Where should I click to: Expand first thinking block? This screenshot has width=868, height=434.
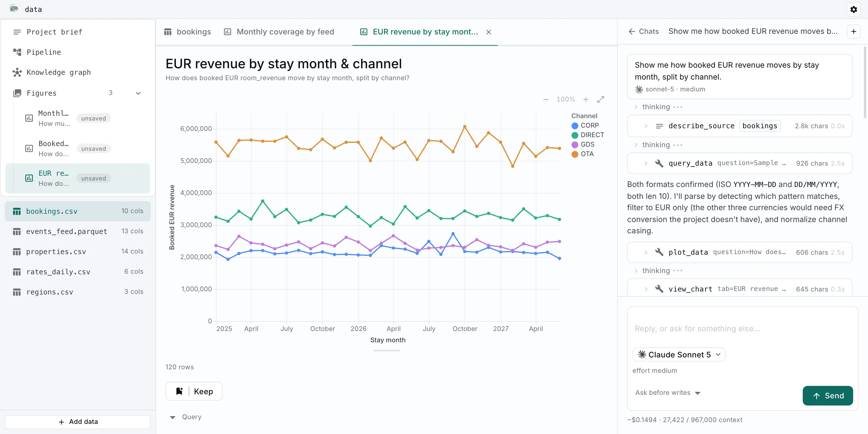pos(659,107)
